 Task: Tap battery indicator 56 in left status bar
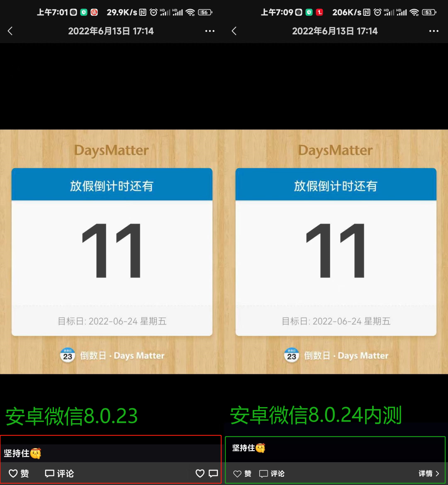(205, 12)
